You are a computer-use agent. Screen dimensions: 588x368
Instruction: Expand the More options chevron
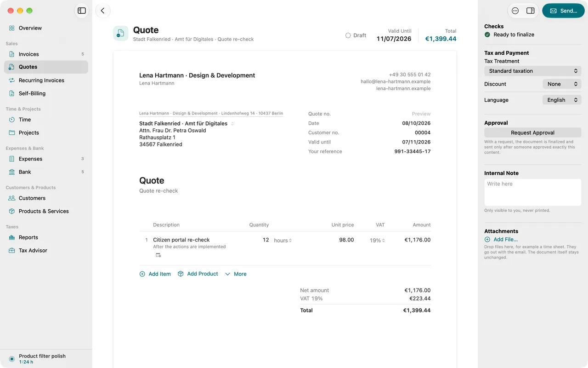pyautogui.click(x=227, y=274)
